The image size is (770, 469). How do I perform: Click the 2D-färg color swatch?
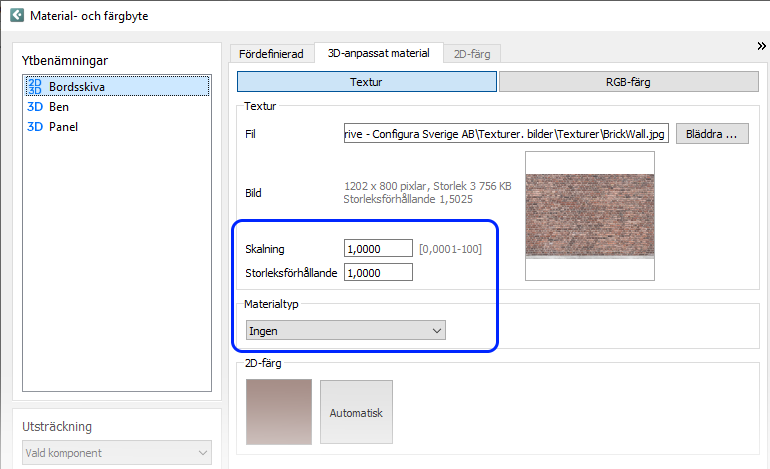[x=279, y=412]
